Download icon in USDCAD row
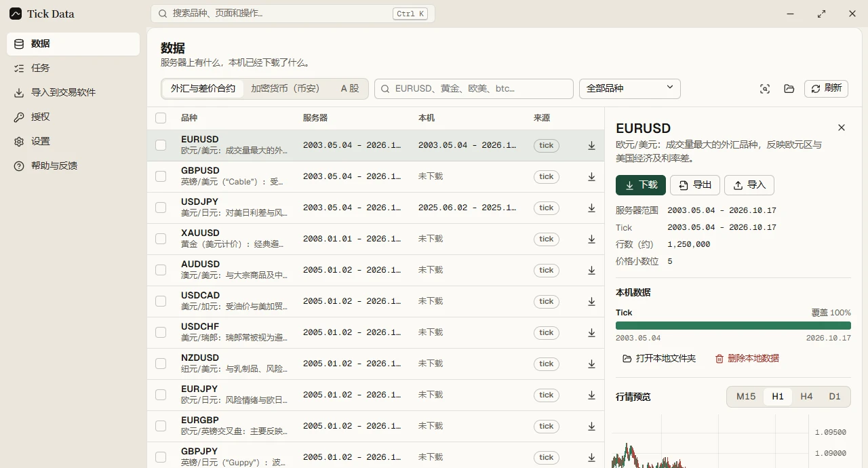 coord(591,301)
